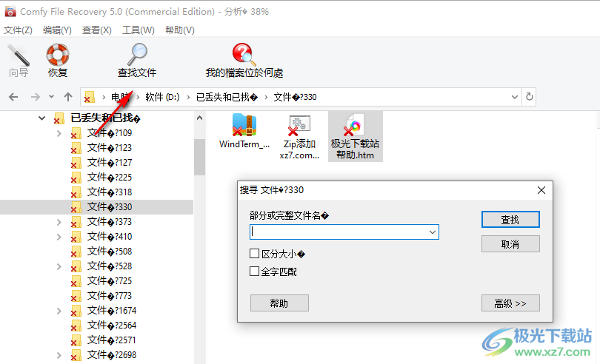
Task: Click folder icon of 文件?127
Action: pyautogui.click(x=76, y=163)
